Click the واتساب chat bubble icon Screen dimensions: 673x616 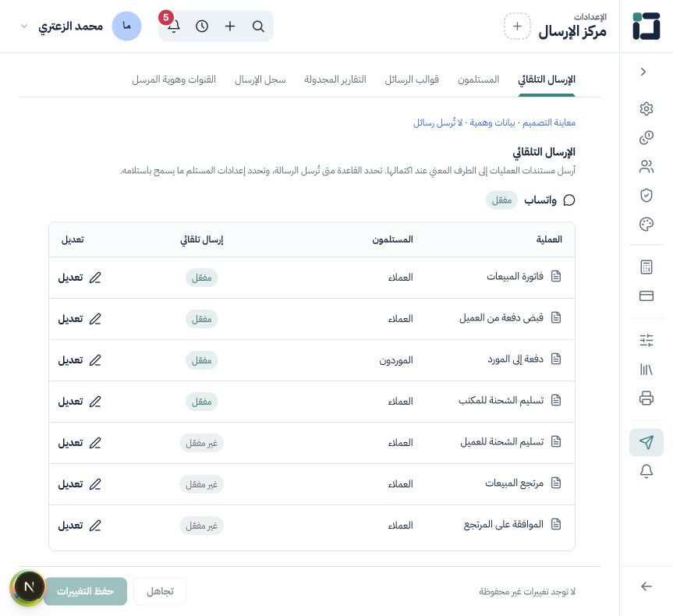(569, 200)
